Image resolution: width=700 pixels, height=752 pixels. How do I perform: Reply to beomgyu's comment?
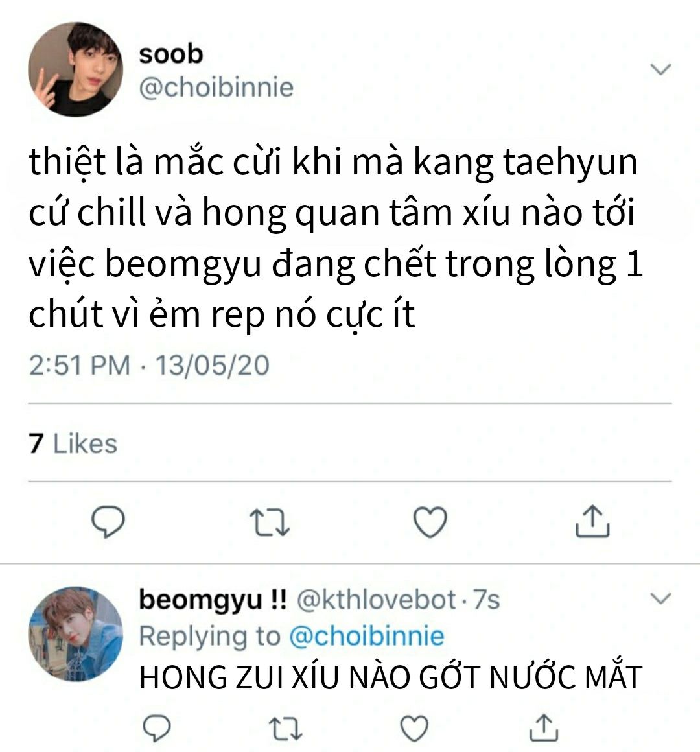pos(157,729)
